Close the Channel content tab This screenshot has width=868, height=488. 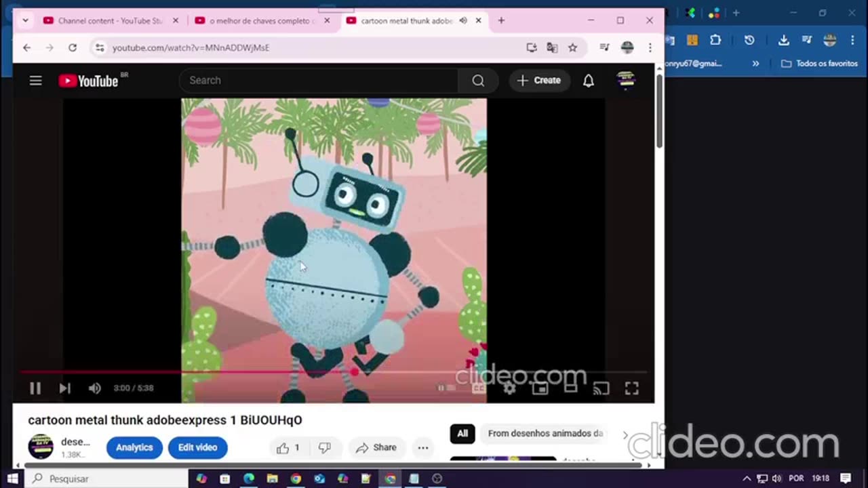tap(176, 21)
